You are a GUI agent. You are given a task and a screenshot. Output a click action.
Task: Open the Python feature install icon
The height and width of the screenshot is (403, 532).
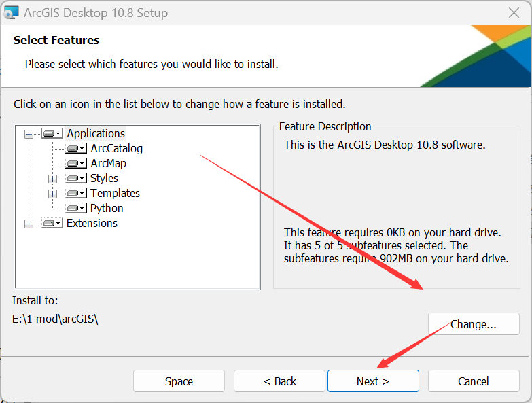pyautogui.click(x=75, y=209)
